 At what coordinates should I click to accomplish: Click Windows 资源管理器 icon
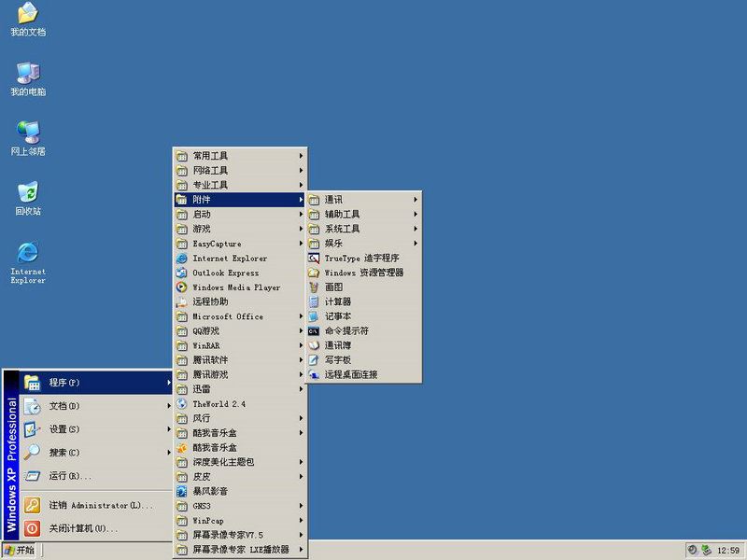click(x=314, y=273)
